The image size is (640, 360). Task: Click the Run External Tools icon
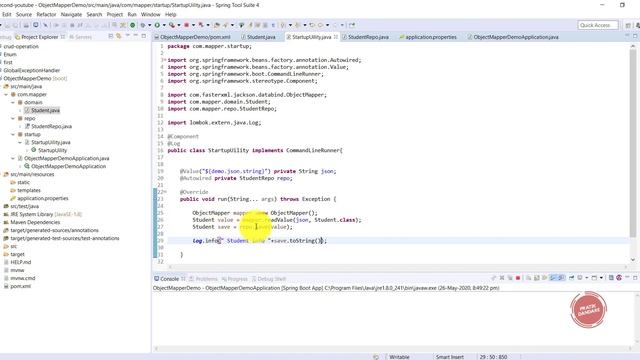[x=172, y=25]
